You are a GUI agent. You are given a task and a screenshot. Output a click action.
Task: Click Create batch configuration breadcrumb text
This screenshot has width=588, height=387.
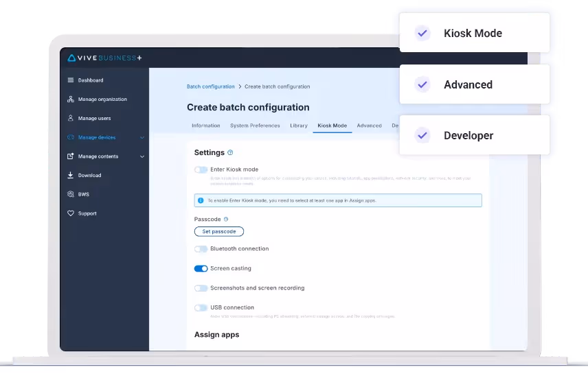(277, 86)
